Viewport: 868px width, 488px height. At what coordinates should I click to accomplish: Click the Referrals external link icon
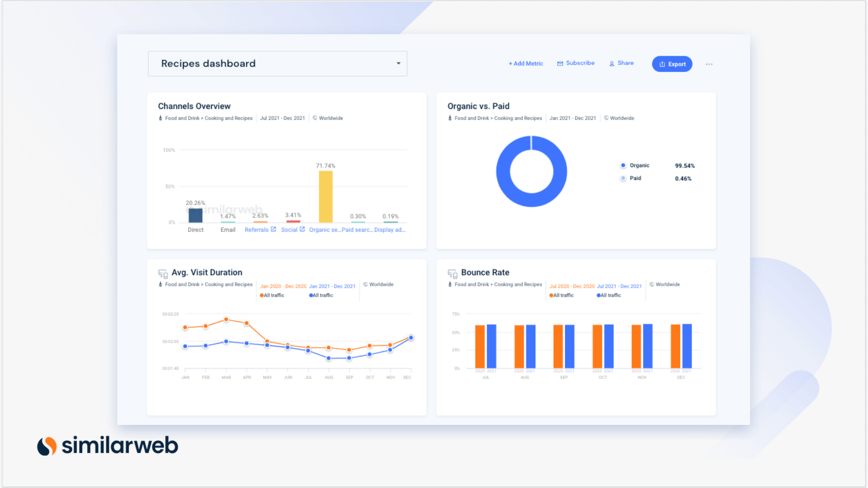pyautogui.click(x=273, y=229)
